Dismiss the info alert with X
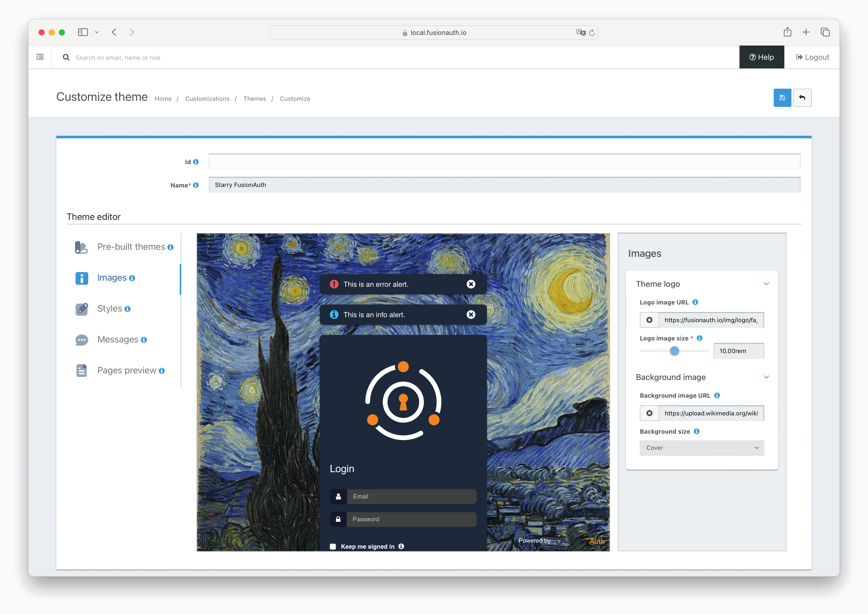 [x=471, y=315]
